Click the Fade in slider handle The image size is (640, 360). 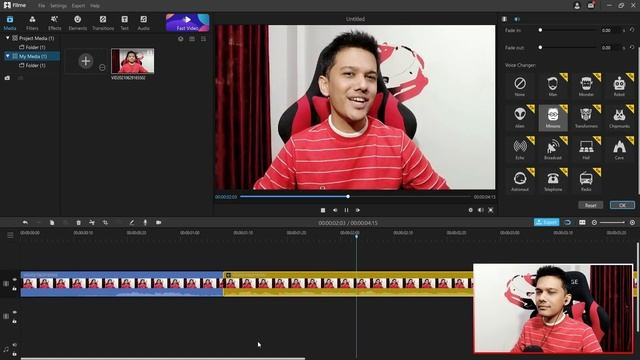pos(540,30)
